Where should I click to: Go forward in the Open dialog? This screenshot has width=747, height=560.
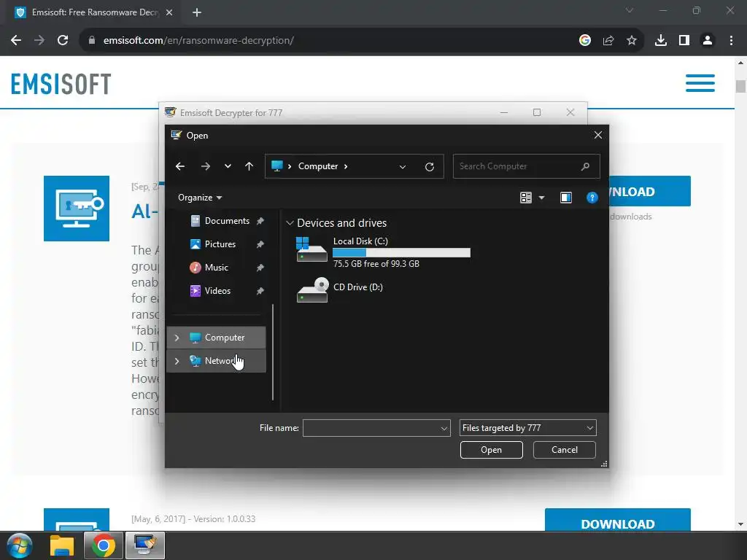pyautogui.click(x=205, y=166)
